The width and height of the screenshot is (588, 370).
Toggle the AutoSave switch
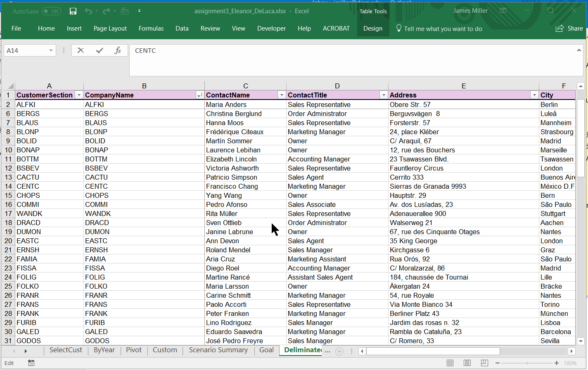click(x=51, y=11)
